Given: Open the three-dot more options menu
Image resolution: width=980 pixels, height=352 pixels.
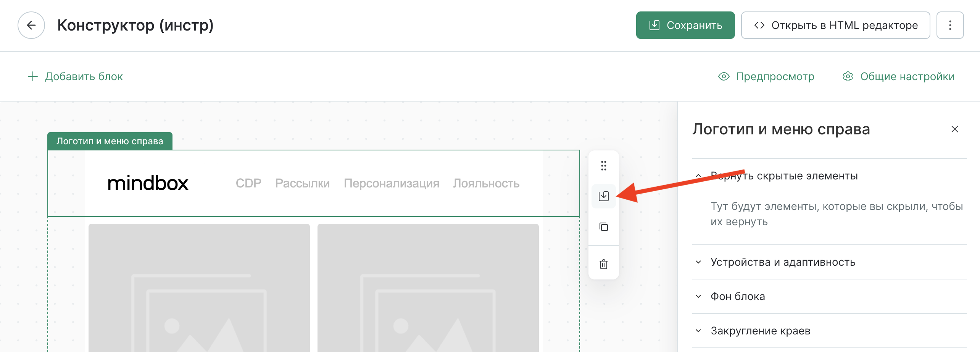Looking at the screenshot, I should 950,25.
